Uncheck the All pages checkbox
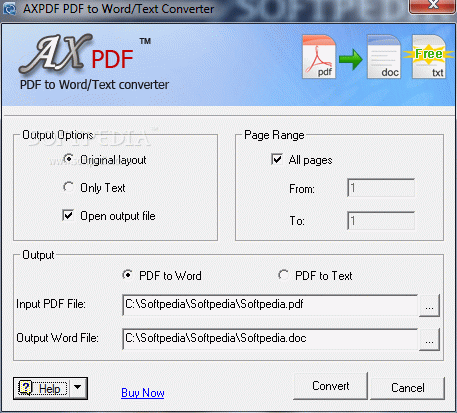 277,159
